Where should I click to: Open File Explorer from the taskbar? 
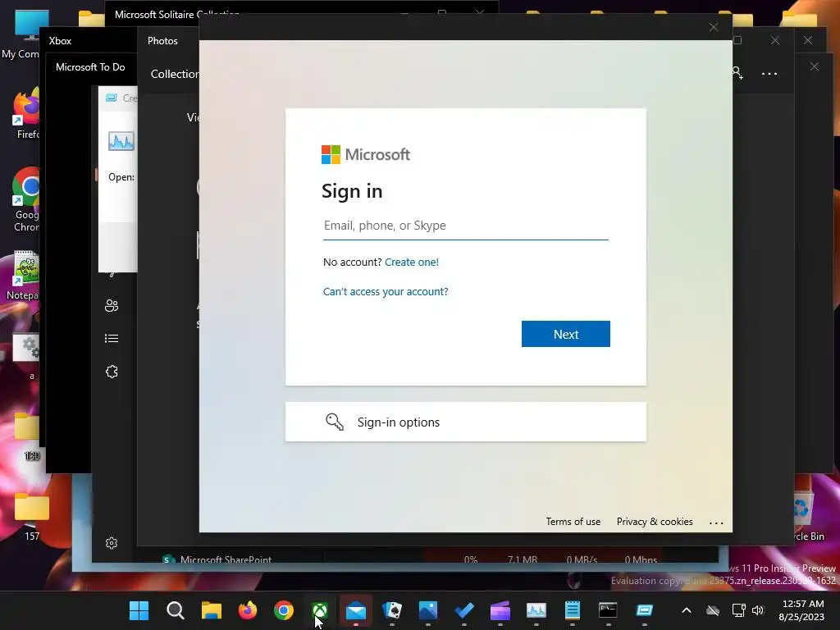[x=212, y=610]
